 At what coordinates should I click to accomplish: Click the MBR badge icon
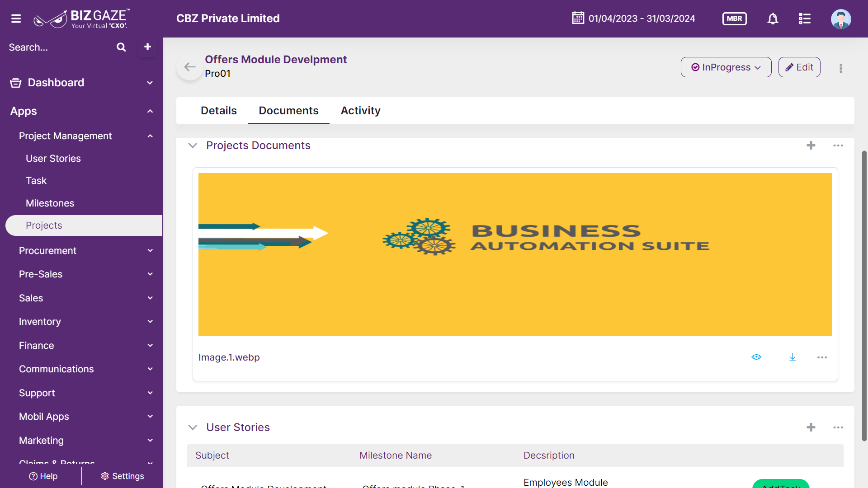pos(734,19)
